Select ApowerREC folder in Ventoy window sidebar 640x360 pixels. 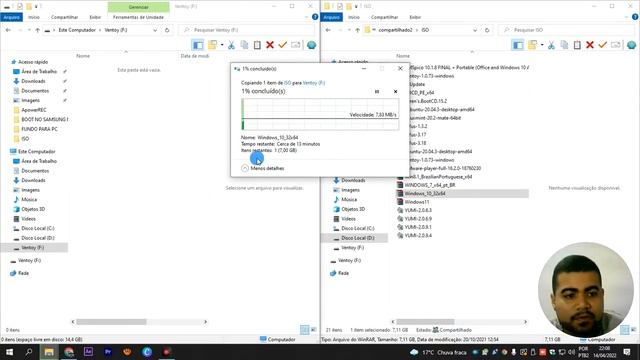[33, 110]
